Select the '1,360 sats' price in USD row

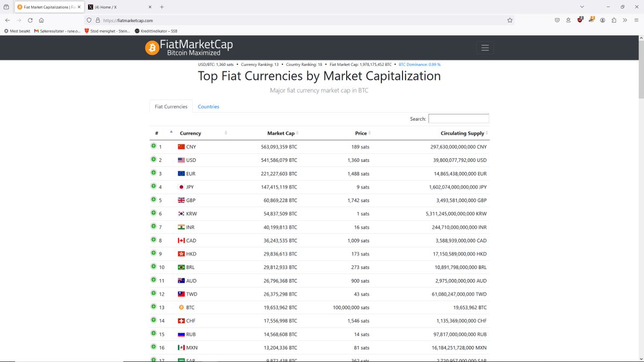click(x=358, y=160)
